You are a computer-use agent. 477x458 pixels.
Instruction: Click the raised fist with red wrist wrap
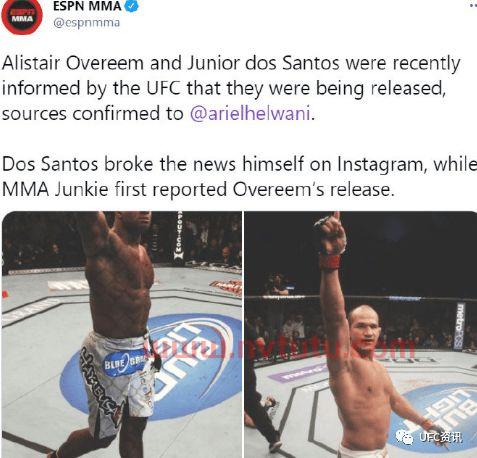tap(330, 239)
